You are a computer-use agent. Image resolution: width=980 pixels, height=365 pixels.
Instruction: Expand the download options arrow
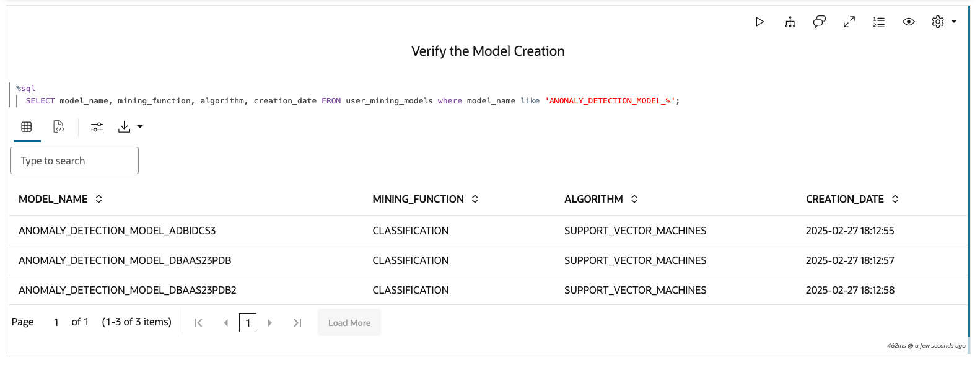tap(140, 127)
